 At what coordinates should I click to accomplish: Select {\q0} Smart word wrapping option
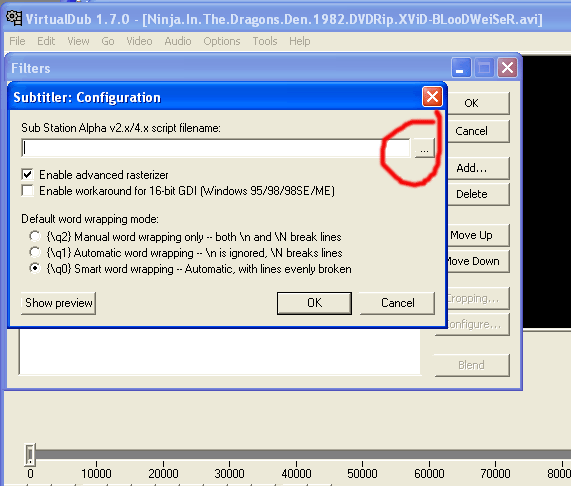[x=35, y=269]
